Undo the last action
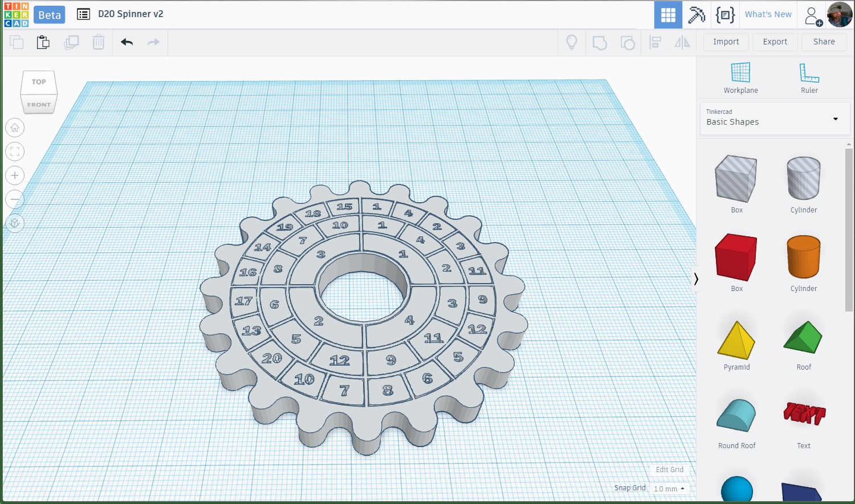Viewport: 855px width, 504px height. click(x=127, y=42)
